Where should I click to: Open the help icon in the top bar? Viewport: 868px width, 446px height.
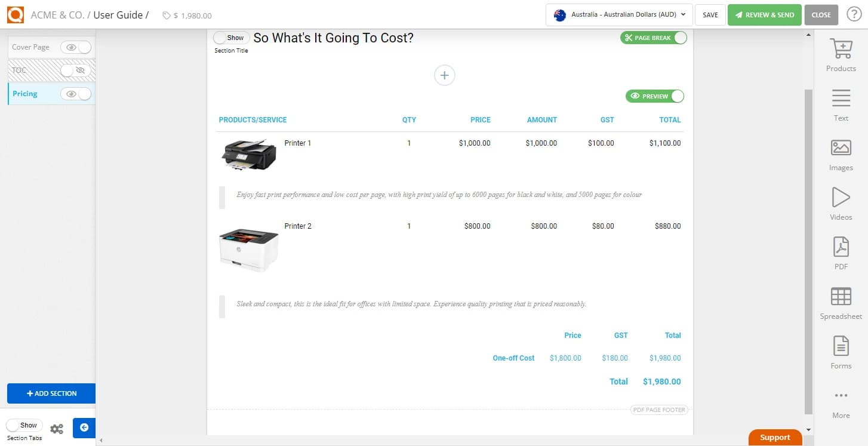(x=854, y=14)
